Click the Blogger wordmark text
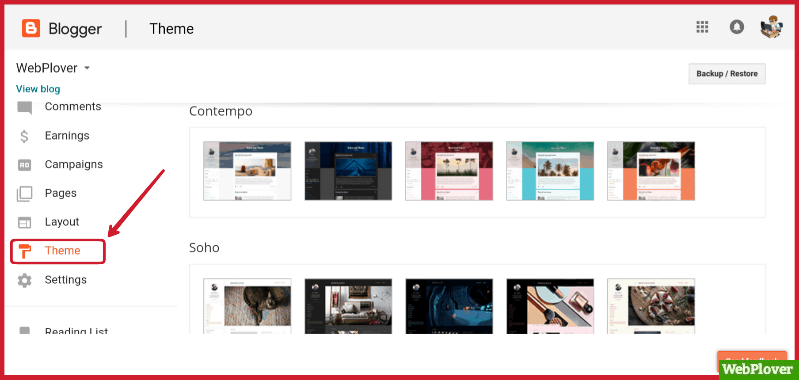The height and width of the screenshot is (380, 799). (75, 29)
